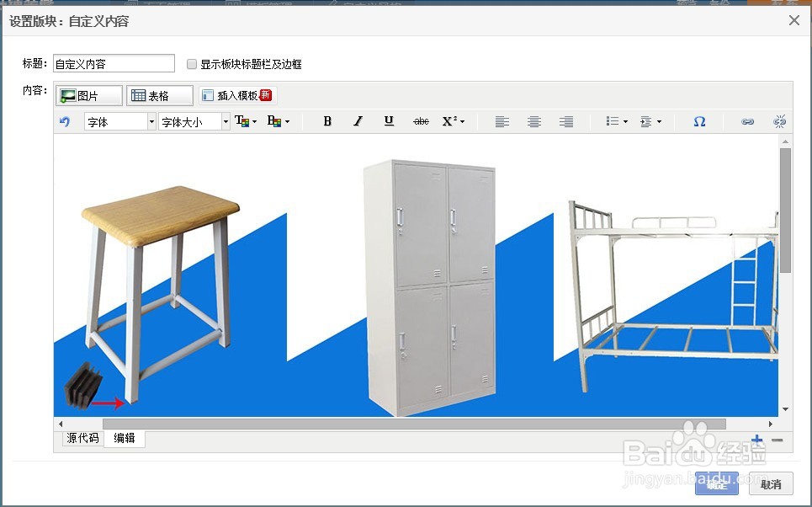Screen dimensions: 812x507
Task: Click the bulleted list icon
Action: (613, 121)
